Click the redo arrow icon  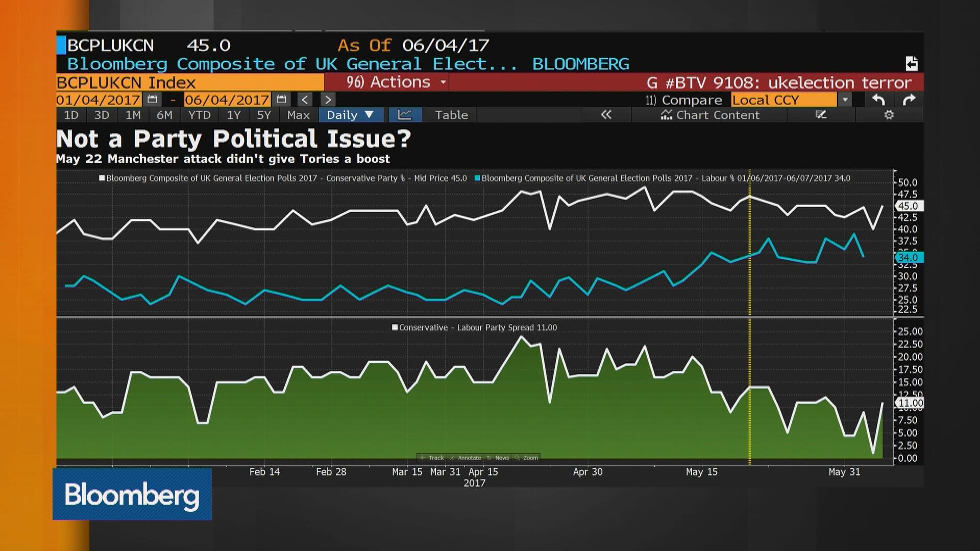pos(909,99)
